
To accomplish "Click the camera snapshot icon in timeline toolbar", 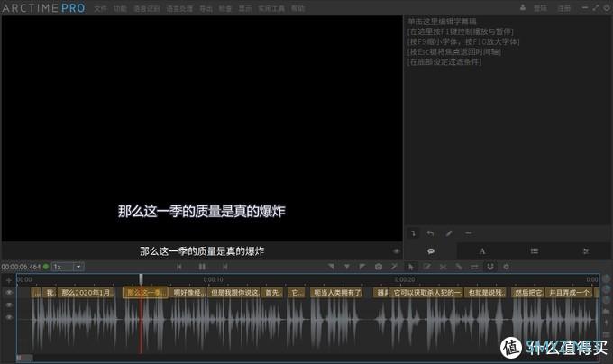I will point(379,267).
